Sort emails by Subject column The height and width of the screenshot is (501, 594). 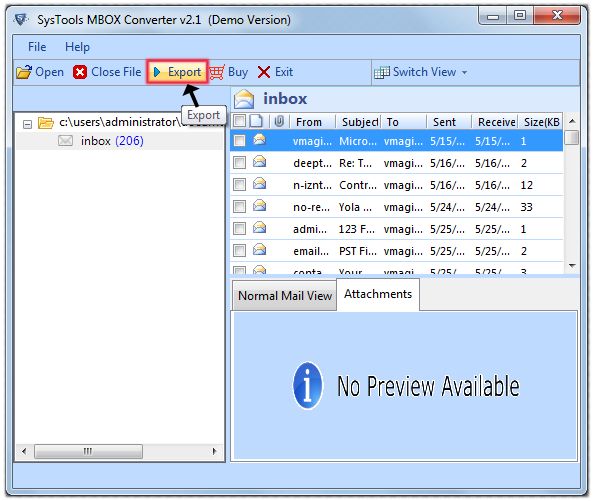(x=358, y=122)
